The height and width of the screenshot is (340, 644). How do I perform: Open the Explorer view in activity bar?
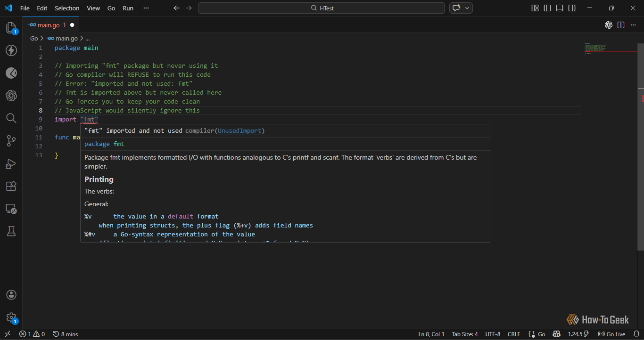(11, 28)
